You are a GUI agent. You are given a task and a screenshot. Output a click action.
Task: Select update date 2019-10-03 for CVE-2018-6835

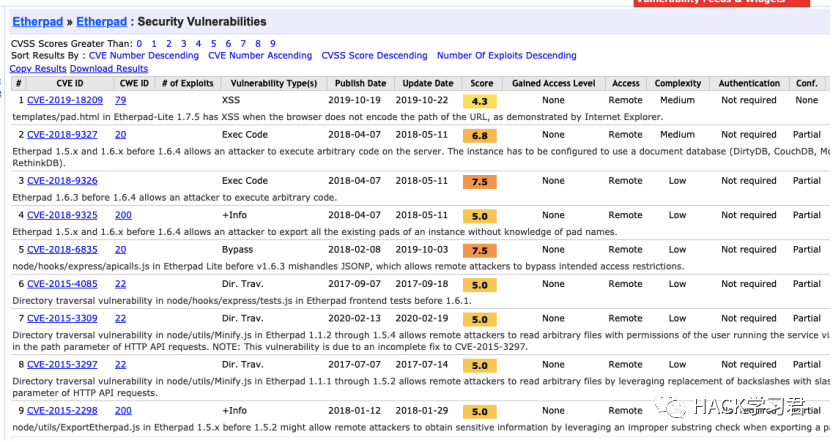[422, 249]
